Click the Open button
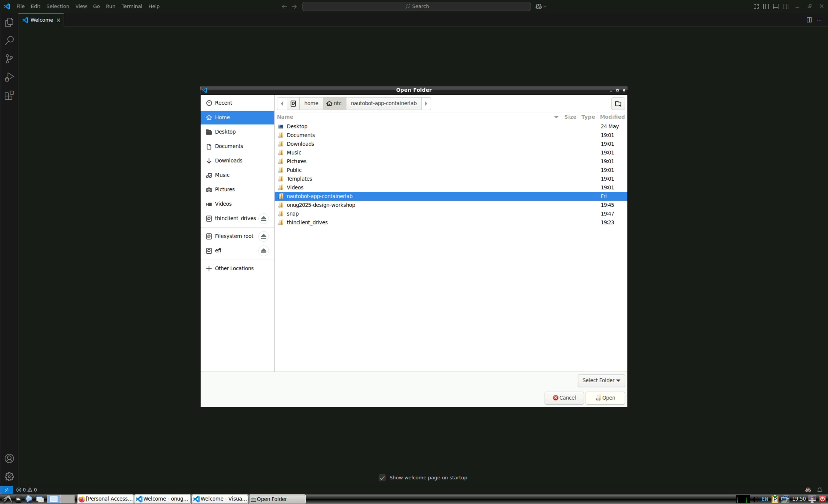 point(605,398)
